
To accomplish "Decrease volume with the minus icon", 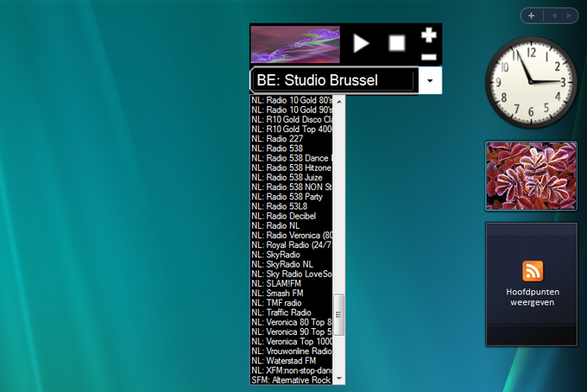I will tap(429, 57).
